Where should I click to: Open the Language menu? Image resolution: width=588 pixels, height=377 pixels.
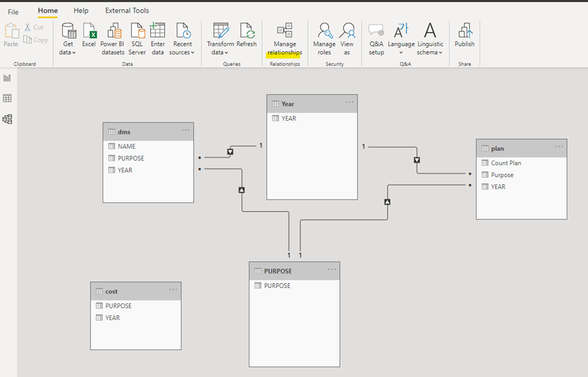tap(401, 39)
